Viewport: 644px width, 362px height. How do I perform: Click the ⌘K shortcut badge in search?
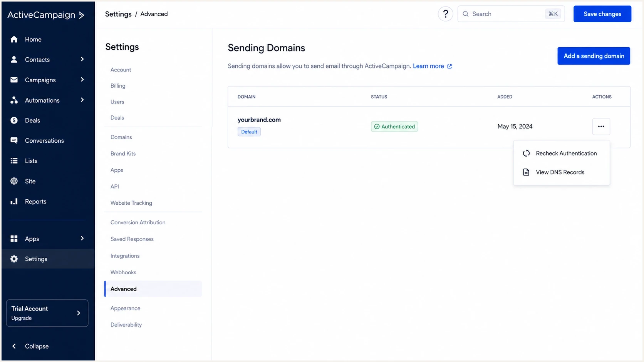click(x=553, y=14)
